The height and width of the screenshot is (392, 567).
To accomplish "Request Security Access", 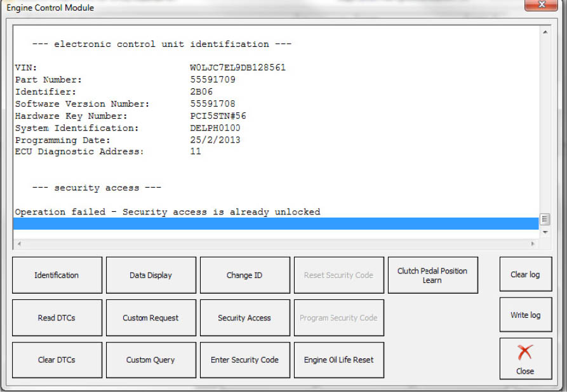I will click(x=244, y=318).
